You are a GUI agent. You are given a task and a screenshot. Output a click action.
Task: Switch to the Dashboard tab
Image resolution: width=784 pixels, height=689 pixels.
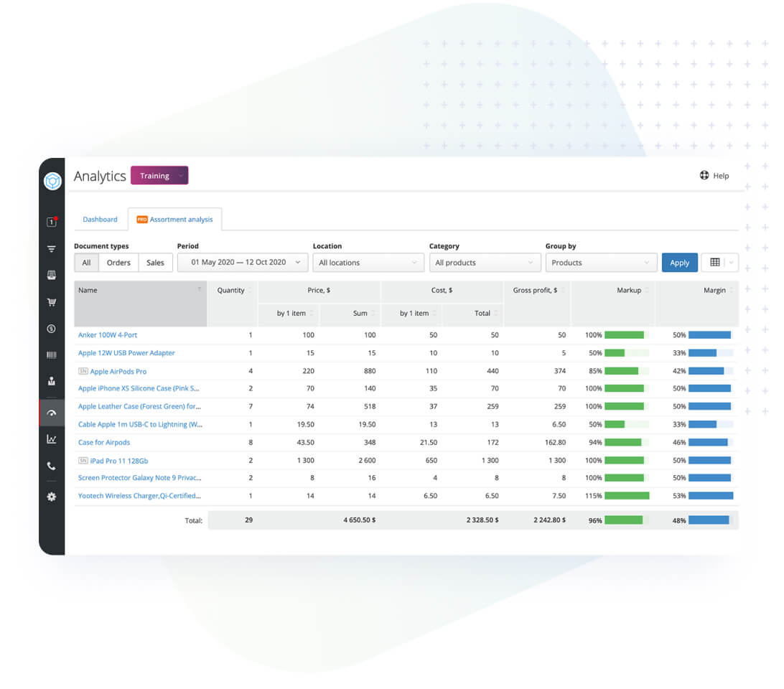pyautogui.click(x=100, y=220)
